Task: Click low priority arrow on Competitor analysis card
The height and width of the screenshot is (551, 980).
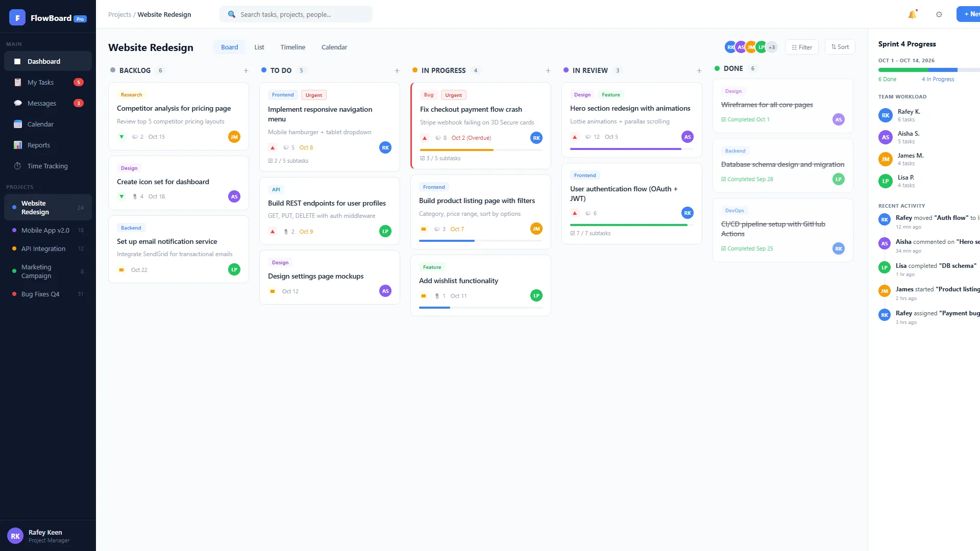Action: pyautogui.click(x=121, y=137)
